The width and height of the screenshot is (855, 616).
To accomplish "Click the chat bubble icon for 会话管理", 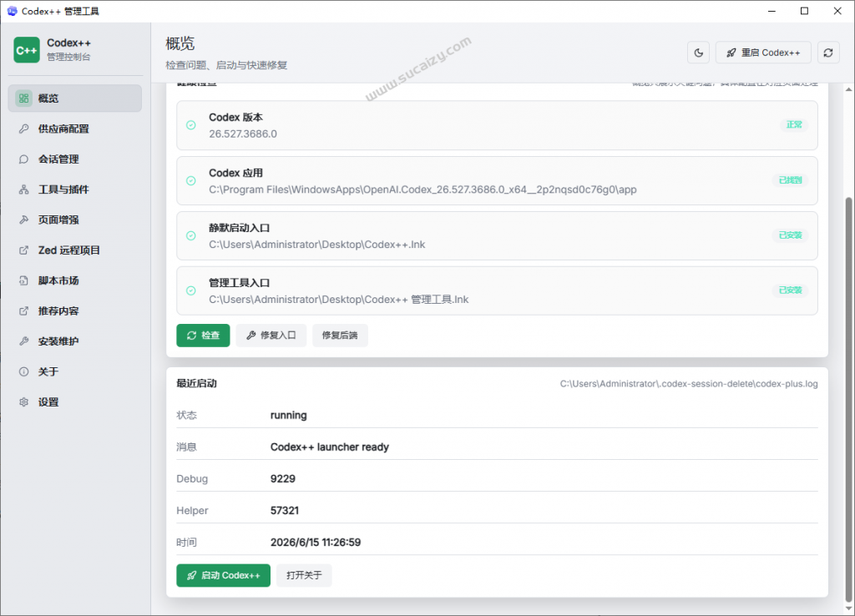I will pos(23,159).
